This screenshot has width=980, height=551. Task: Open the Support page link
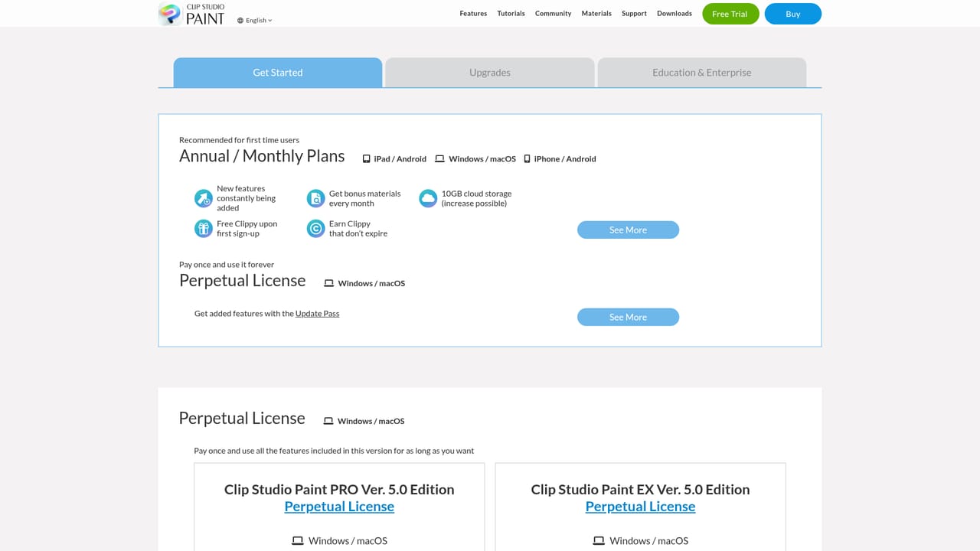click(634, 14)
